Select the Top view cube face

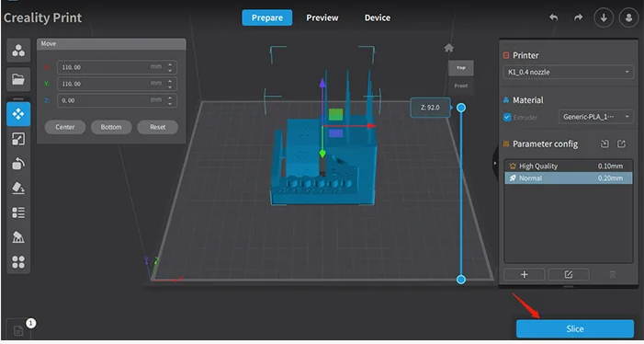[x=461, y=68]
